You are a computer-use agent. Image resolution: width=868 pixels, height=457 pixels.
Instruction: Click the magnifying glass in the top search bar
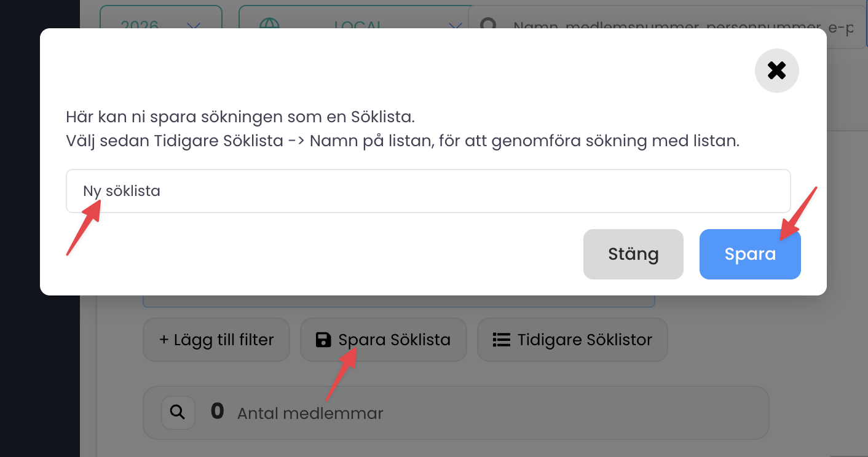point(489,25)
